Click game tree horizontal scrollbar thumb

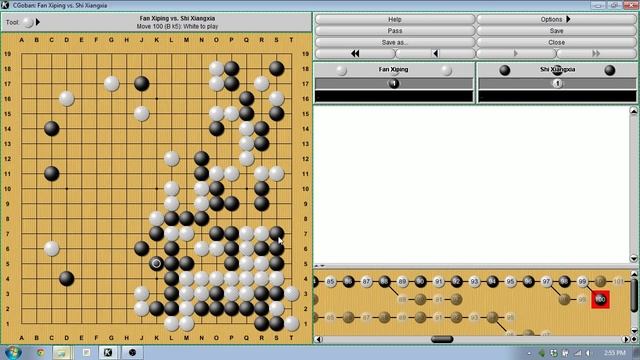tap(442, 339)
